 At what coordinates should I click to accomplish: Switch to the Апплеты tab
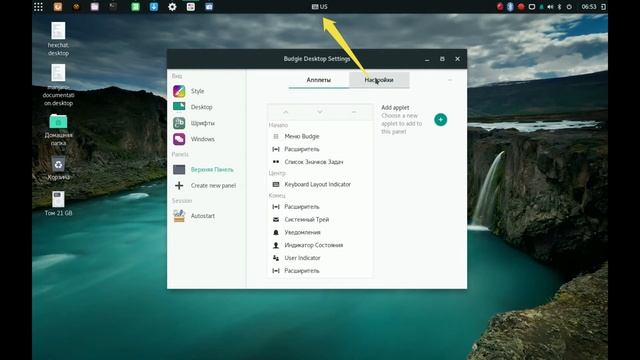(x=319, y=80)
